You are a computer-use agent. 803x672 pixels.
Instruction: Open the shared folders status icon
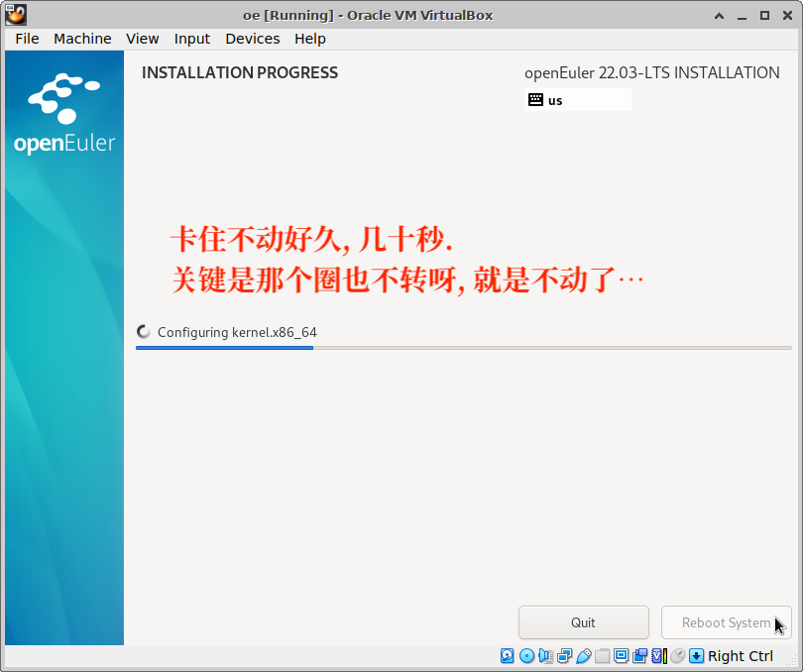tap(602, 656)
